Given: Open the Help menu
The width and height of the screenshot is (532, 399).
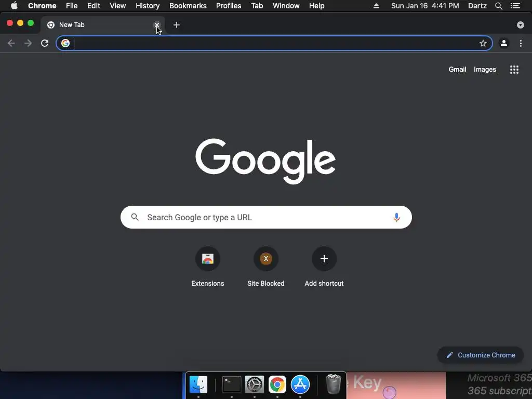Looking at the screenshot, I should coord(316,6).
